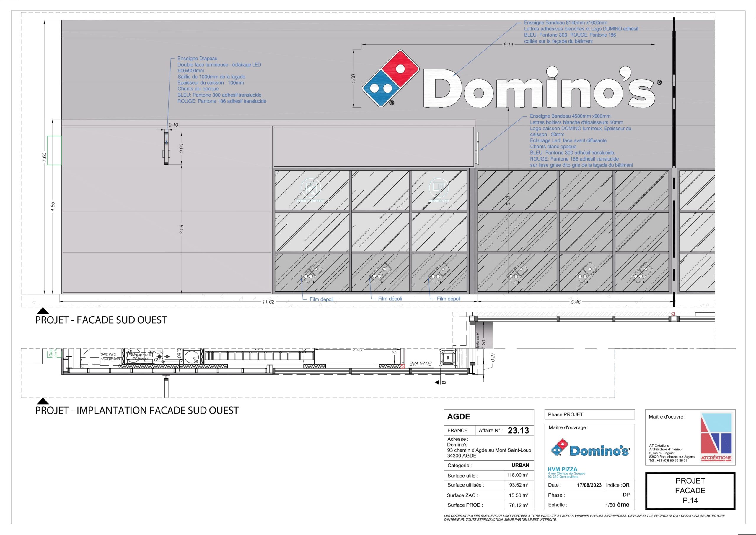Click 'Double face lumineuse - éclairage LED'
This screenshot has height=535, width=756.
(219, 65)
